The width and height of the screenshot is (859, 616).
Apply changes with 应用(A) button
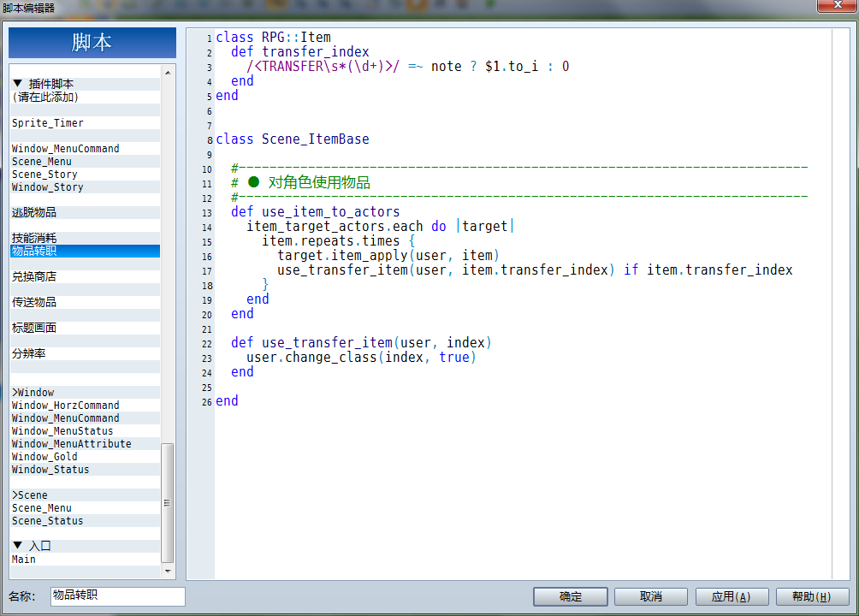pos(732,596)
